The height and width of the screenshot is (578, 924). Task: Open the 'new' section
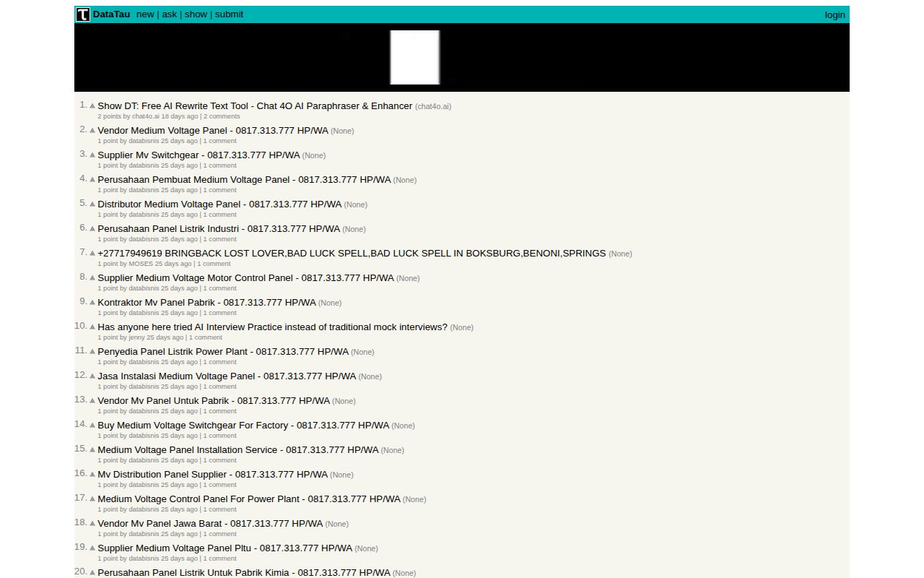pos(145,14)
